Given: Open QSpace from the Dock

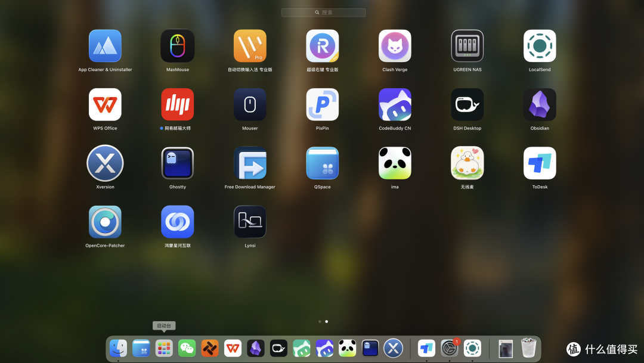Looking at the screenshot, I should click(141, 348).
